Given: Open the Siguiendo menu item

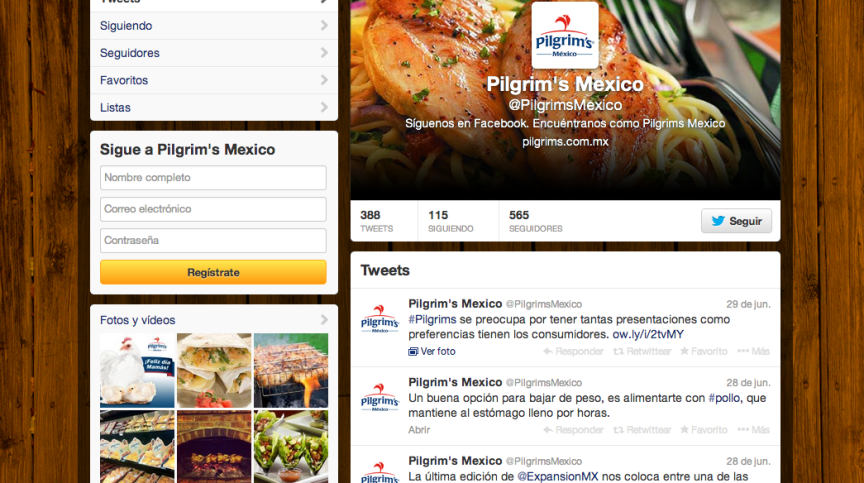Looking at the screenshot, I should (214, 26).
